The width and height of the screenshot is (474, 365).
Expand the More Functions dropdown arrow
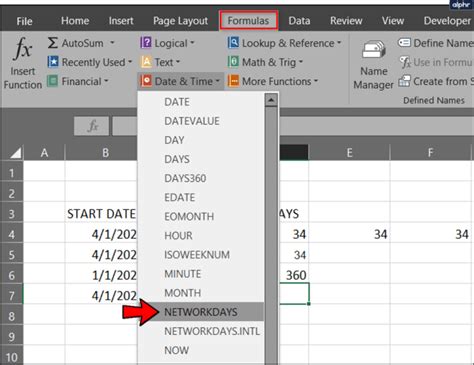coord(316,81)
